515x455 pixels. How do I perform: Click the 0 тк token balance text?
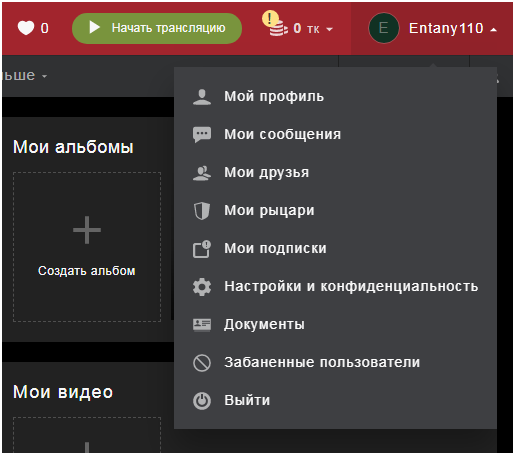tap(306, 29)
